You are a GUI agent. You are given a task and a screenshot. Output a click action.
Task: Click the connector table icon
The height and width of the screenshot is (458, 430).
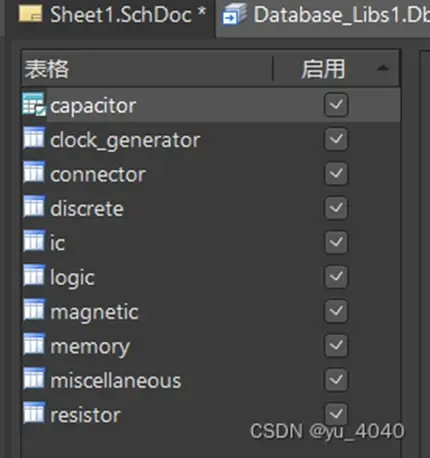coord(34,173)
